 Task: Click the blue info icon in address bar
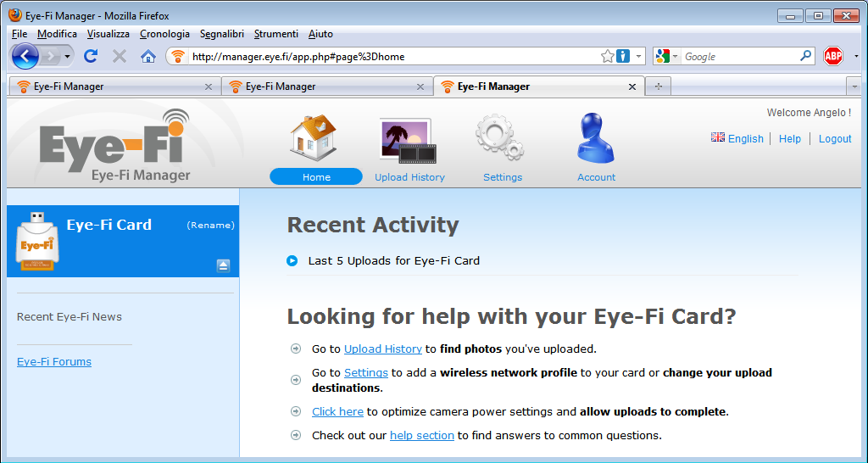(x=623, y=57)
